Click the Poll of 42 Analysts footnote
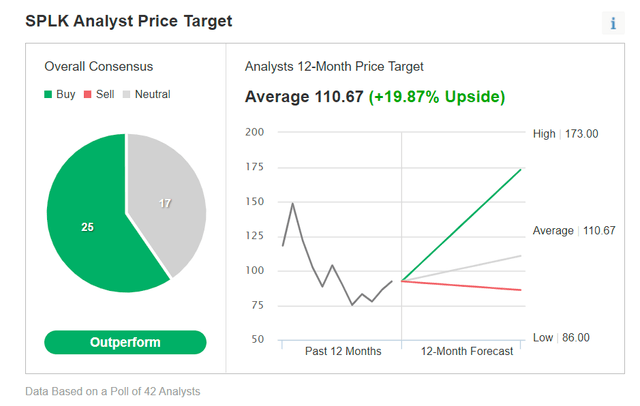The width and height of the screenshot is (640, 406). (112, 391)
